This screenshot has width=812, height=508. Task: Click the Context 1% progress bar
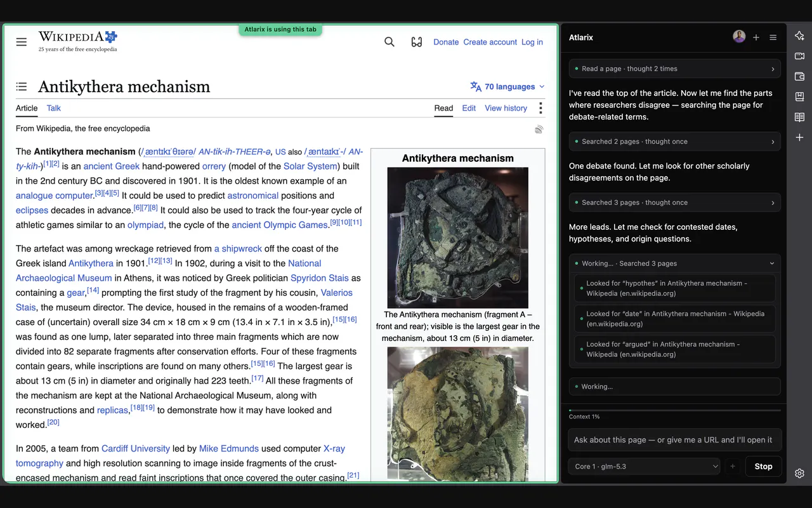[x=675, y=411]
